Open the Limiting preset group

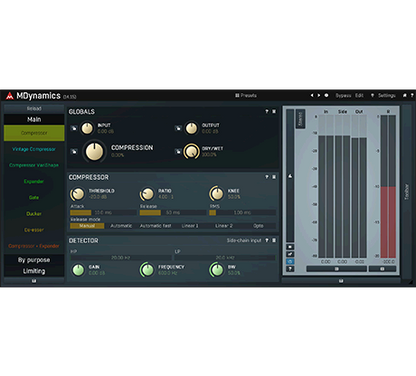(34, 271)
